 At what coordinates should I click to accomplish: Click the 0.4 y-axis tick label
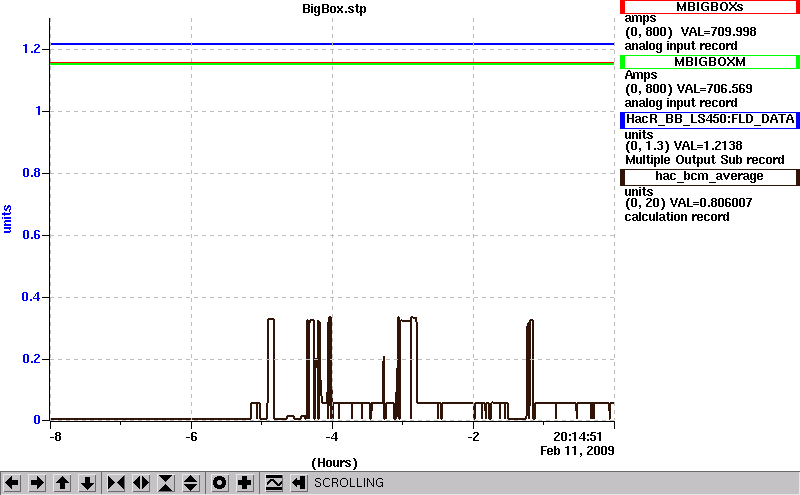click(31, 297)
